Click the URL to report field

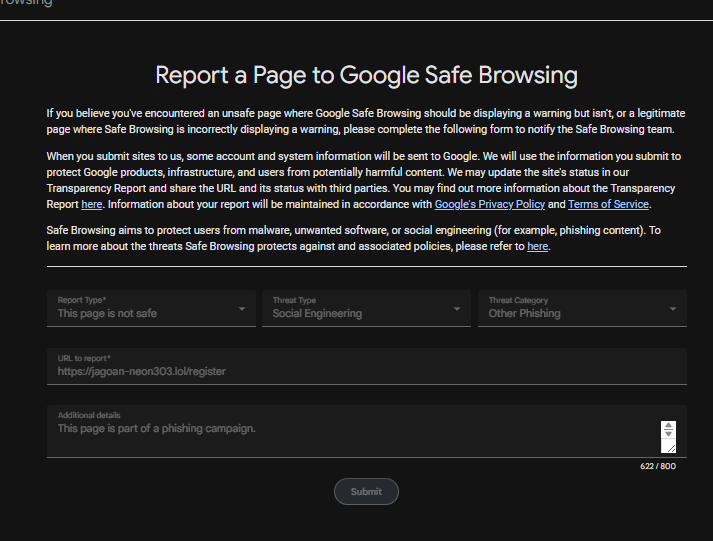click(367, 366)
